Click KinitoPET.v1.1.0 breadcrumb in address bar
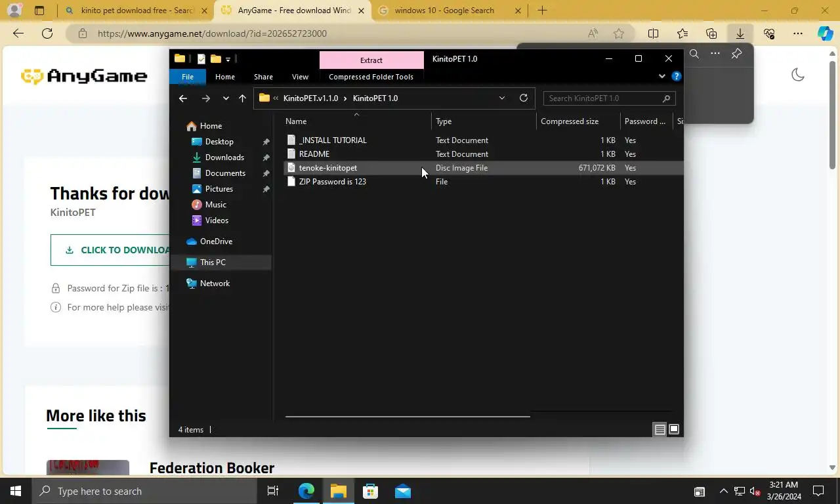840x504 pixels. (x=310, y=98)
